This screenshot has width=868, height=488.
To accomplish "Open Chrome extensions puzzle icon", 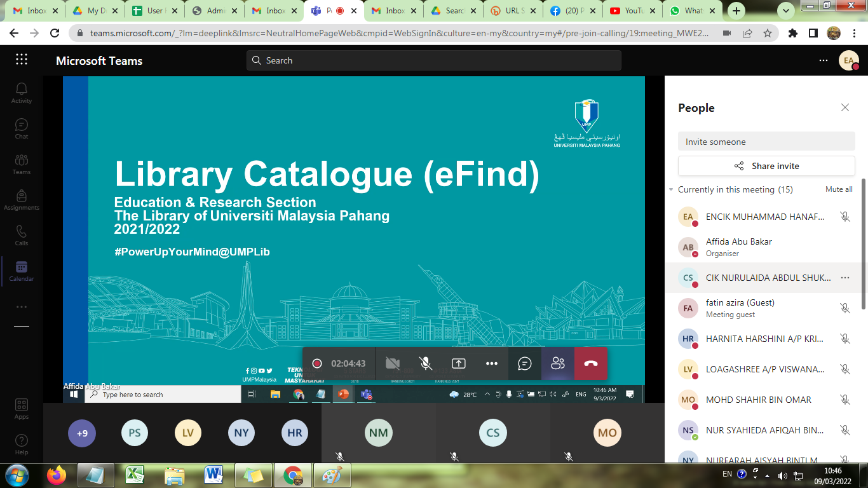I will point(793,33).
